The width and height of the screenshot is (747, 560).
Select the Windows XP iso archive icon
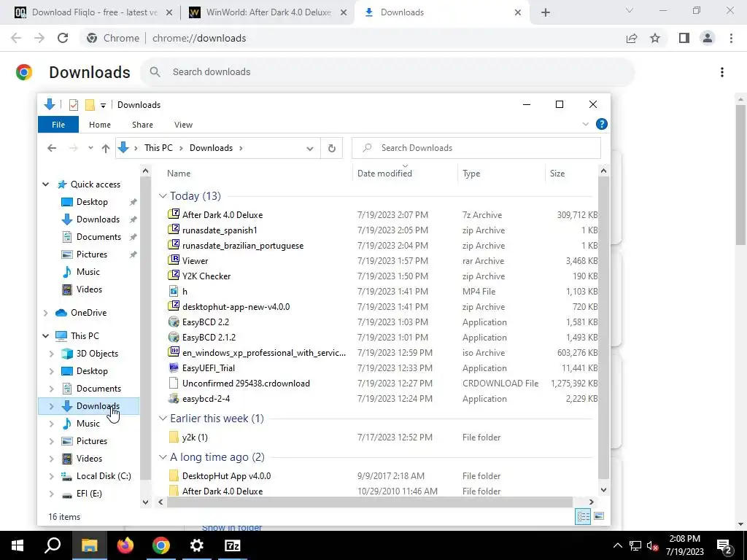[x=174, y=352]
